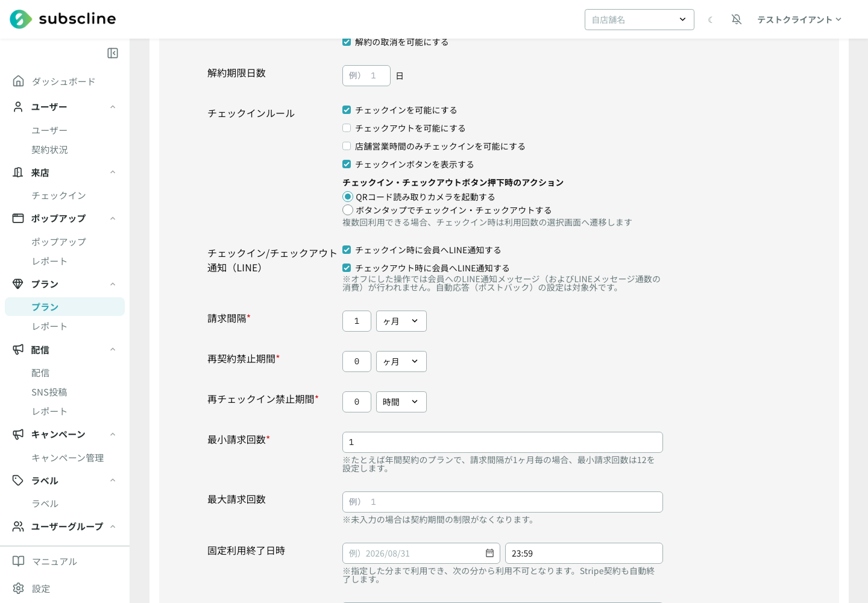Image resolution: width=868 pixels, height=603 pixels.
Task: Enable チェックアウトを可能にする checkbox
Action: click(x=347, y=128)
